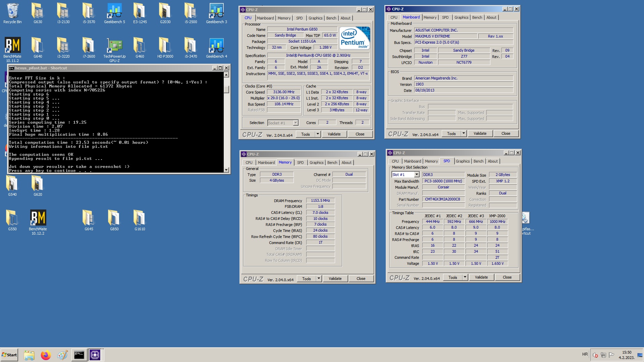This screenshot has height=362, width=644.
Task: Click Close in the Memory window
Action: (x=361, y=279)
